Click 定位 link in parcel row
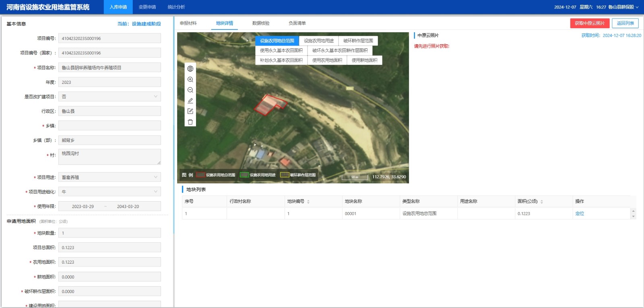The width and height of the screenshot is (644, 308). [x=580, y=214]
